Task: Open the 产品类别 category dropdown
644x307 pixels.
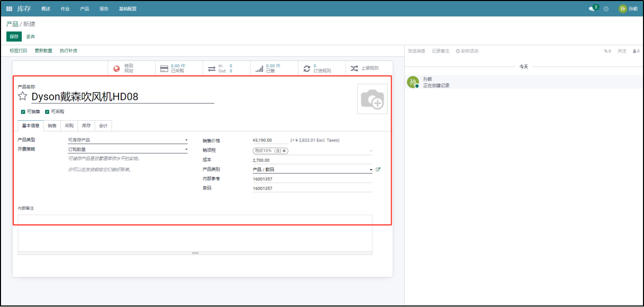Action: [x=312, y=169]
